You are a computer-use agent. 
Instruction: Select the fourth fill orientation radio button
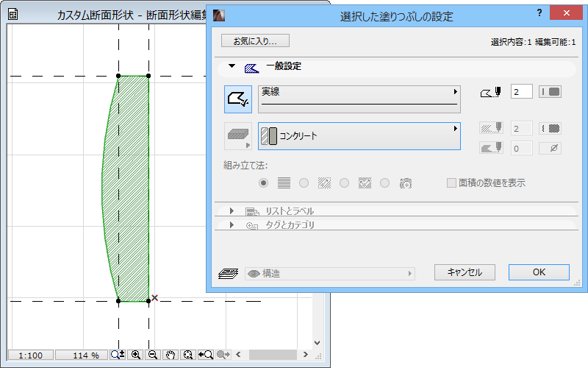click(384, 183)
